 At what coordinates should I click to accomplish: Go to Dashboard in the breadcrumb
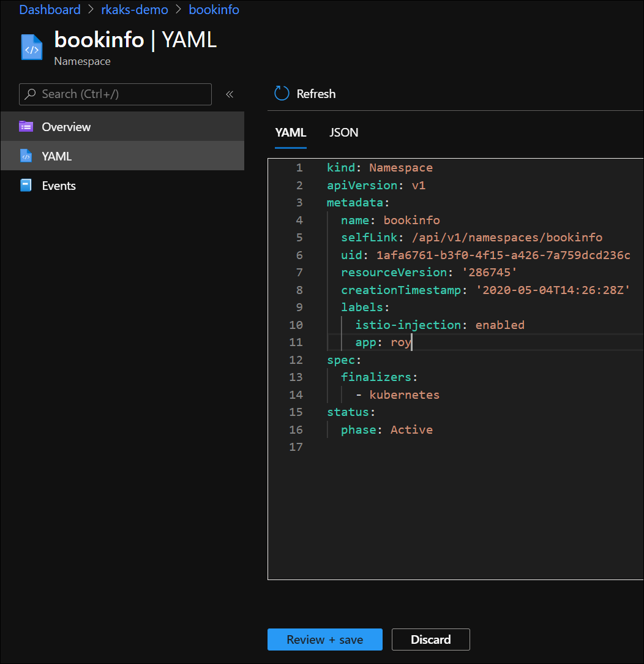(50, 10)
